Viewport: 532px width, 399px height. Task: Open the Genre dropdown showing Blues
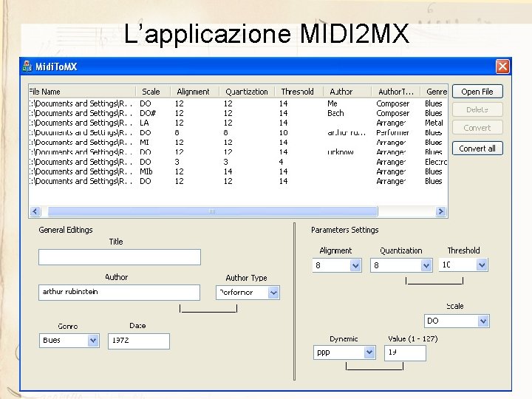93,341
